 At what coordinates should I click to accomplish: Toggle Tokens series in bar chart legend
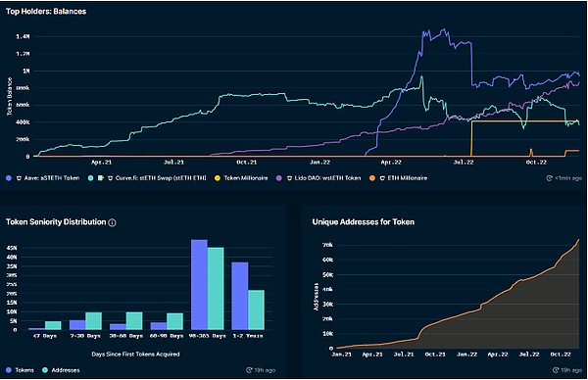tap(21, 370)
